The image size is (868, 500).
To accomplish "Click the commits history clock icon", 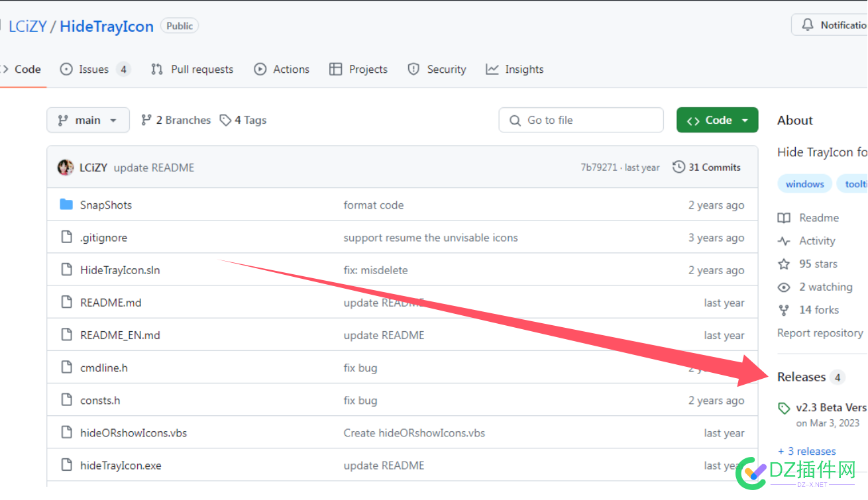I will point(678,167).
